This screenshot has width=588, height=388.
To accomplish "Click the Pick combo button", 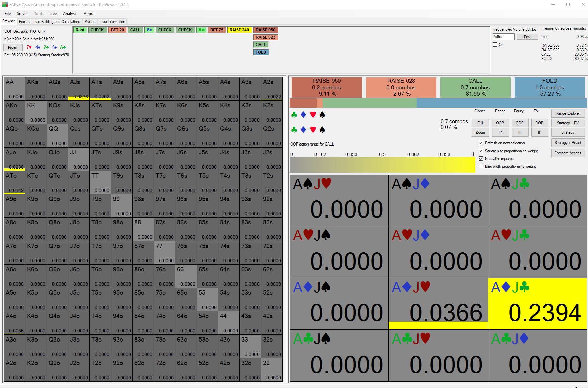I will click(527, 37).
